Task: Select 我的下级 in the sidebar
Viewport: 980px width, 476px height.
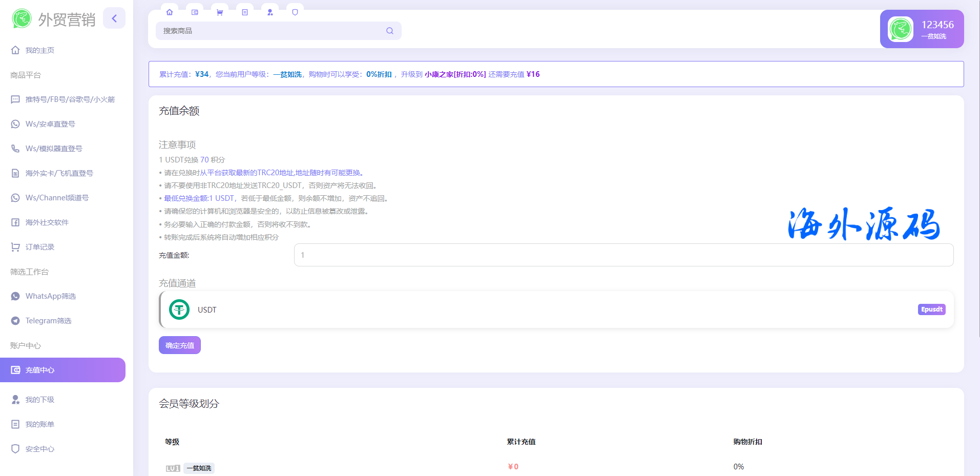Action: [40, 400]
